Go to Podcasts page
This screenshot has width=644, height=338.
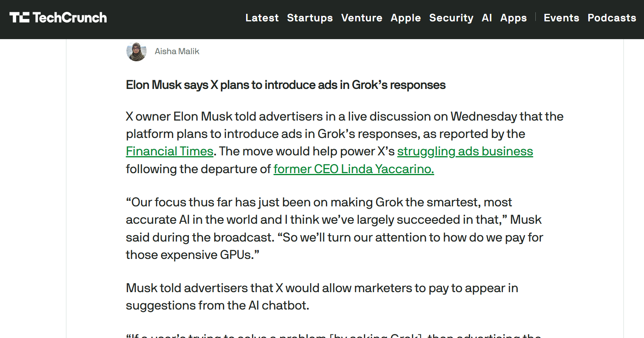612,18
